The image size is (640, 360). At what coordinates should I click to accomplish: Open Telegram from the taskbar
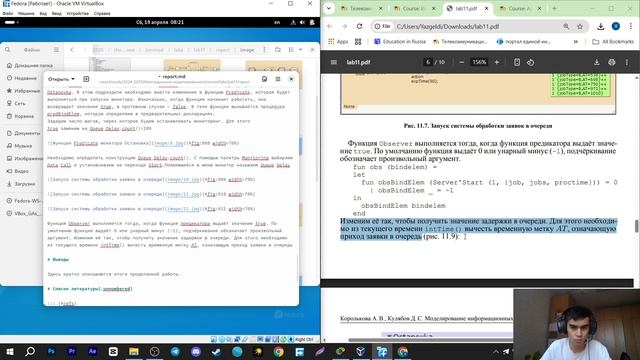pyautogui.click(x=175, y=351)
